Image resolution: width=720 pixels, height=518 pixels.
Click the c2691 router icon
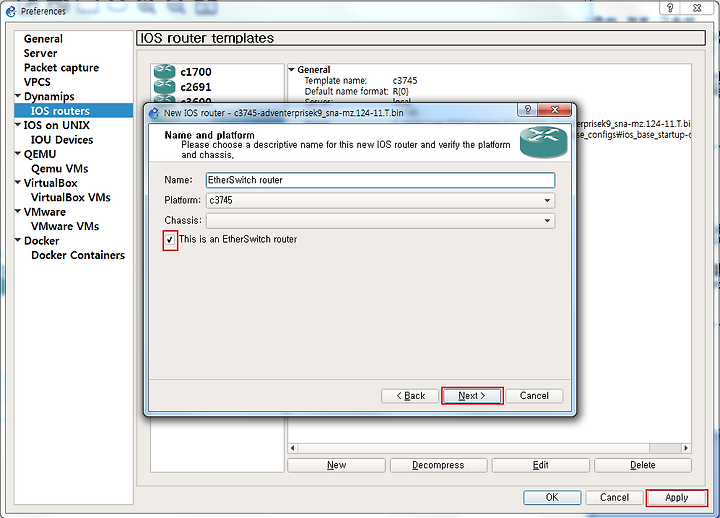pyautogui.click(x=164, y=86)
